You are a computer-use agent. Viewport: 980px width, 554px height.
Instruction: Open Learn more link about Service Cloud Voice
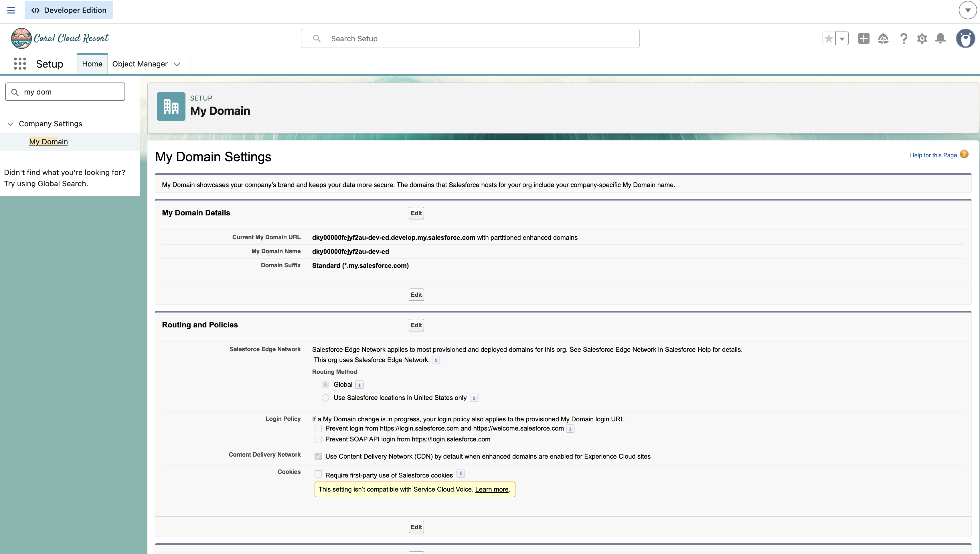pos(491,490)
